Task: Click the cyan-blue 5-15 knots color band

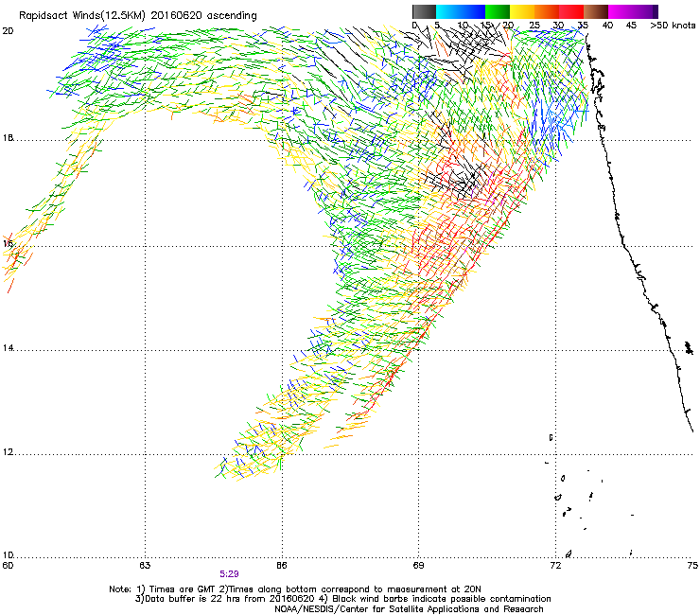Action: tap(461, 11)
